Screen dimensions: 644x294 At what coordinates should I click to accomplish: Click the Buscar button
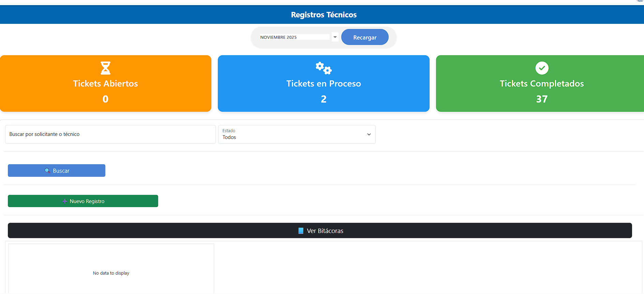pyautogui.click(x=57, y=171)
